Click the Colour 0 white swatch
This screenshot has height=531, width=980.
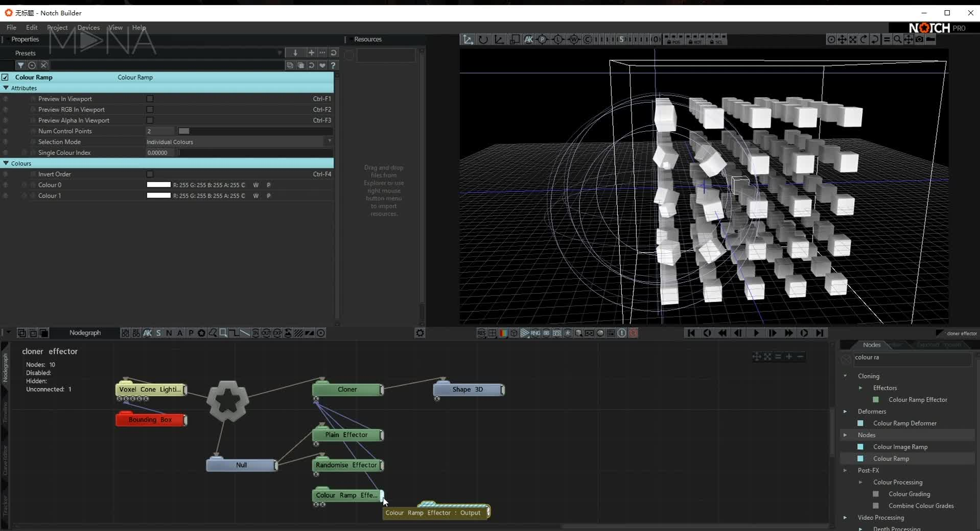pyautogui.click(x=158, y=185)
